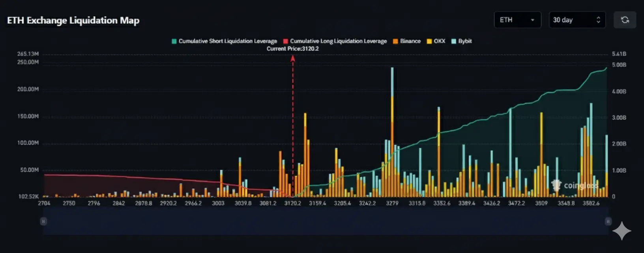Toggle Cumulative Long Liquidation Leverage legend

(335, 41)
